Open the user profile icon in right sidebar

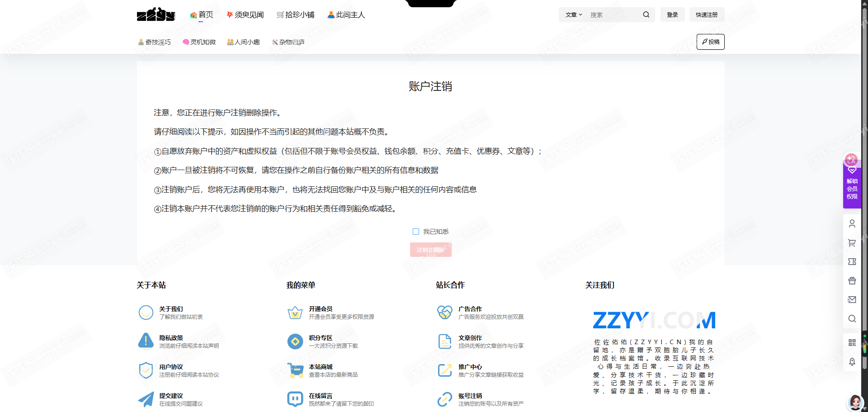coord(852,223)
